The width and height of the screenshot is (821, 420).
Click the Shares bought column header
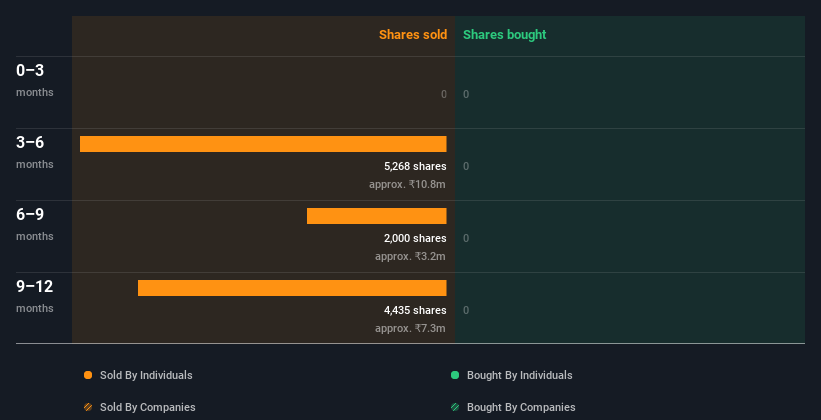pos(505,35)
